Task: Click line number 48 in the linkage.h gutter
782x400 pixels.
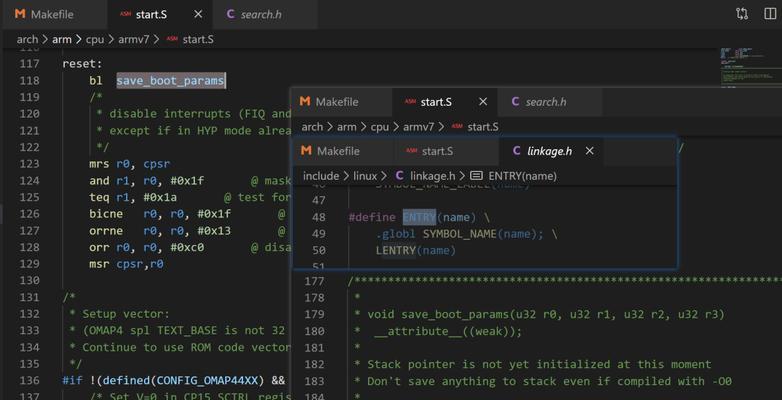Action: click(318, 217)
